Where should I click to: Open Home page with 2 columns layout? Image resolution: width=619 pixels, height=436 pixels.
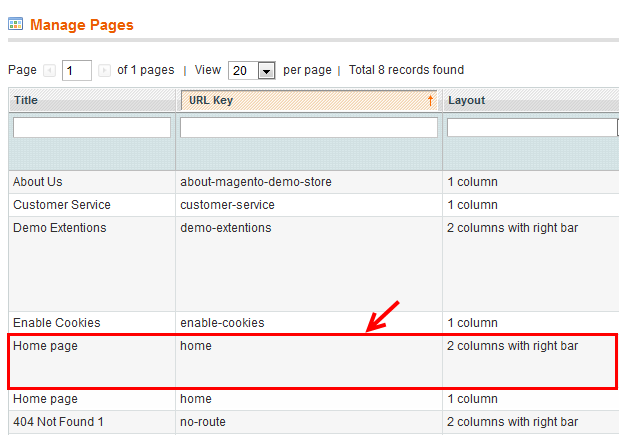click(313, 361)
